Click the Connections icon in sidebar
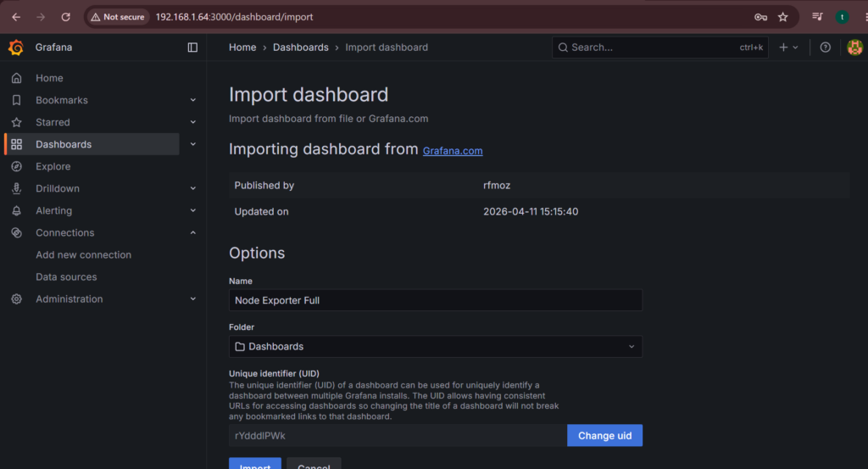The width and height of the screenshot is (868, 469). pyautogui.click(x=17, y=233)
